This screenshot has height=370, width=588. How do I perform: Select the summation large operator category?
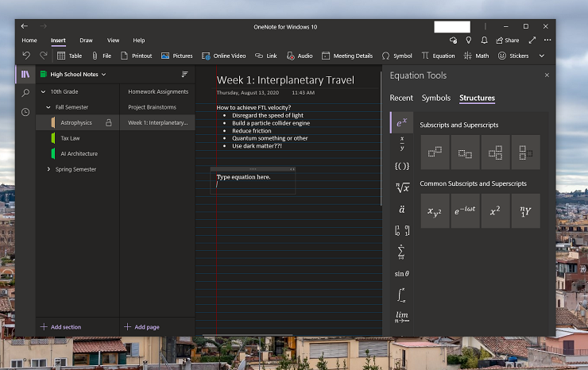tap(401, 252)
